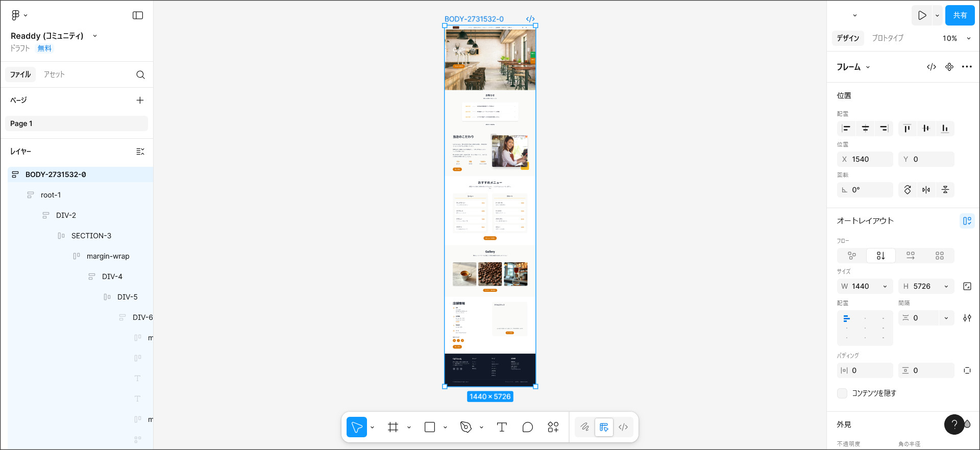Add a new page with the plus icon
This screenshot has width=980, height=450.
tap(140, 100)
